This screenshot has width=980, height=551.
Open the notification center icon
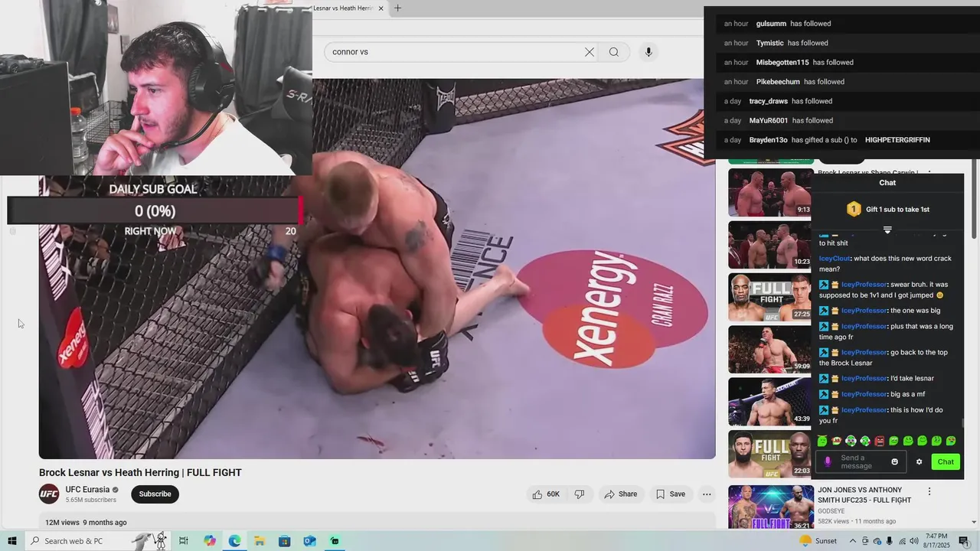(x=964, y=541)
